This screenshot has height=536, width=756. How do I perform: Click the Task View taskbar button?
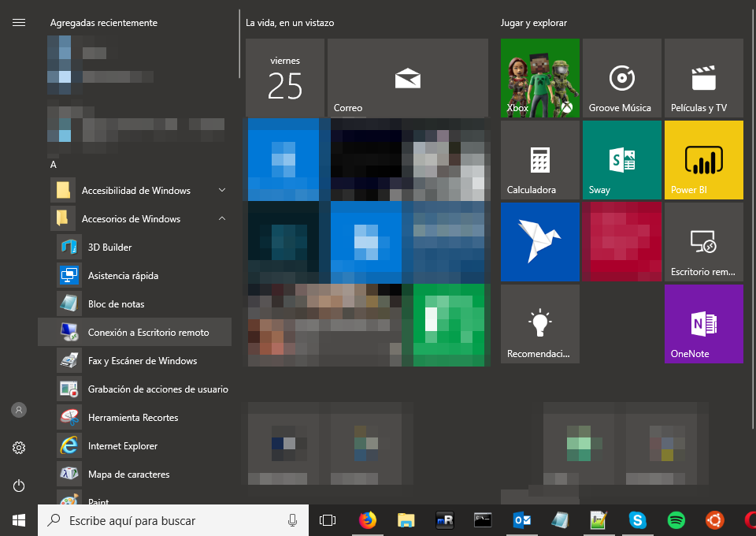328,520
